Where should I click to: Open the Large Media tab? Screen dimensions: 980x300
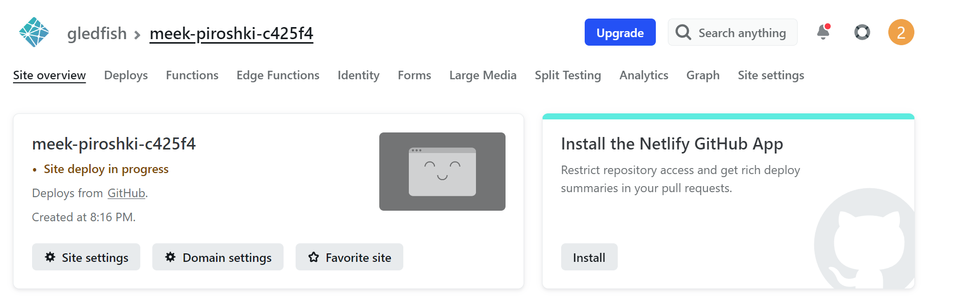(x=483, y=75)
